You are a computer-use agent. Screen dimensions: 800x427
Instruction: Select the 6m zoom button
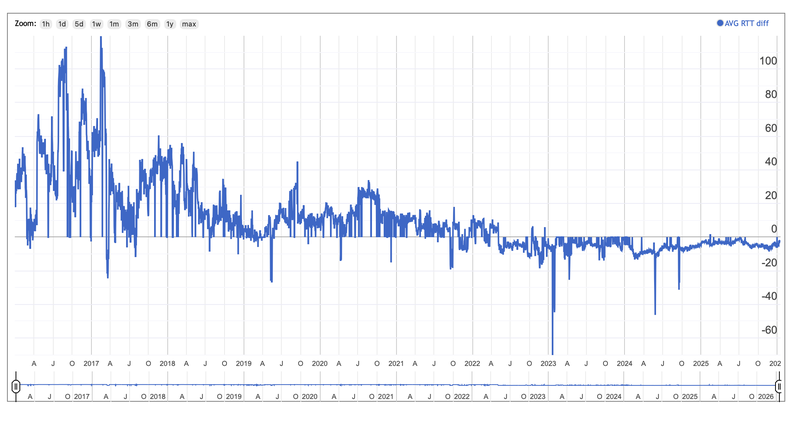click(151, 23)
